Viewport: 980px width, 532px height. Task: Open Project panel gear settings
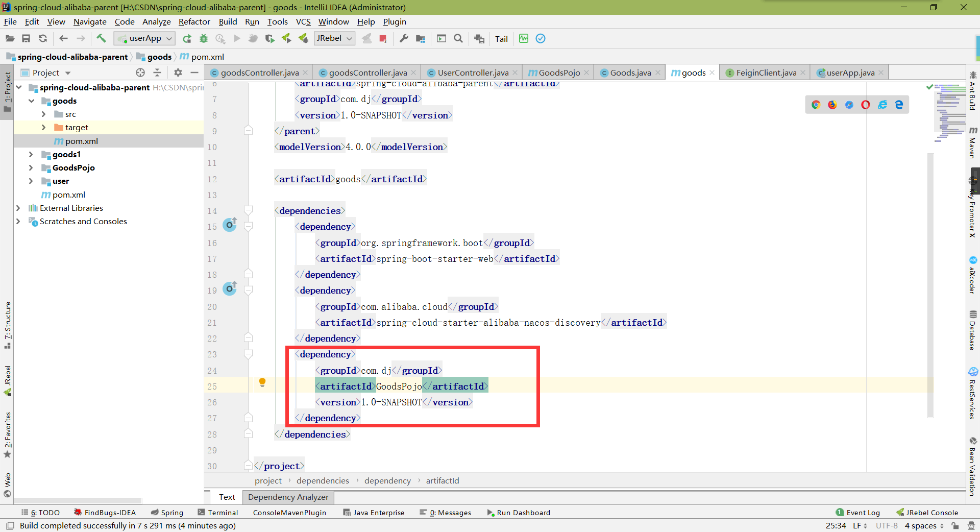tap(178, 72)
